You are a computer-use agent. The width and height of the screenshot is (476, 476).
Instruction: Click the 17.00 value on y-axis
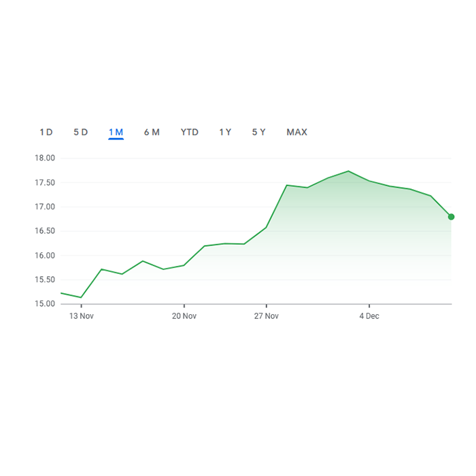point(45,207)
